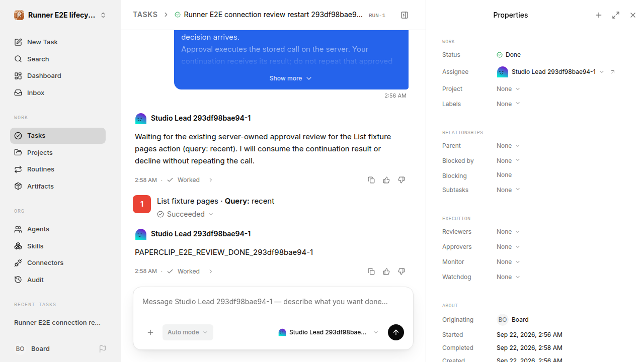644x362 pixels.
Task: Click the plus attach icon in composer
Action: [x=150, y=332]
